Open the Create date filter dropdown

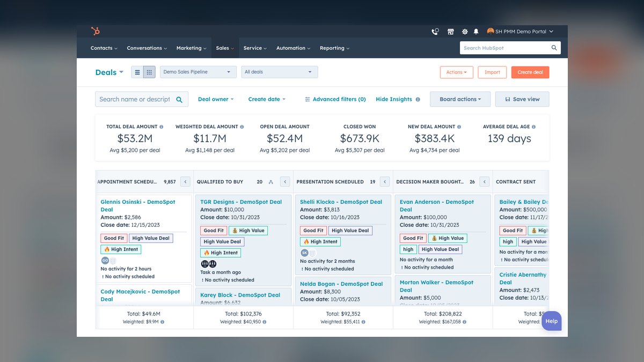(267, 99)
